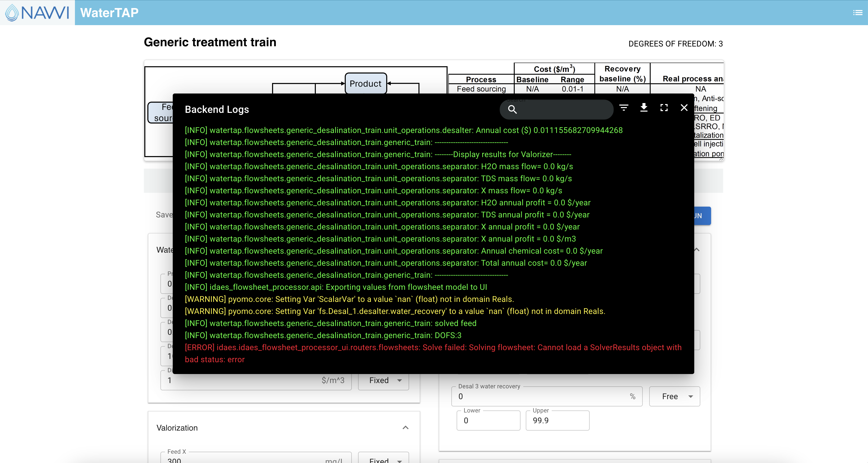
Task: Collapse the right-hand section chevron above the logs
Action: click(x=697, y=250)
